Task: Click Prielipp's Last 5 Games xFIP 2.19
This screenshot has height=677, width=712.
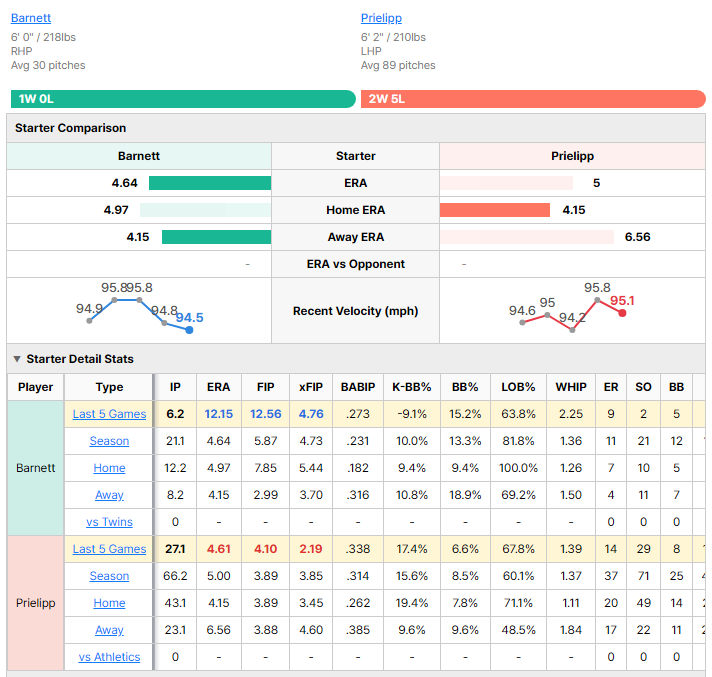Action: click(x=311, y=549)
